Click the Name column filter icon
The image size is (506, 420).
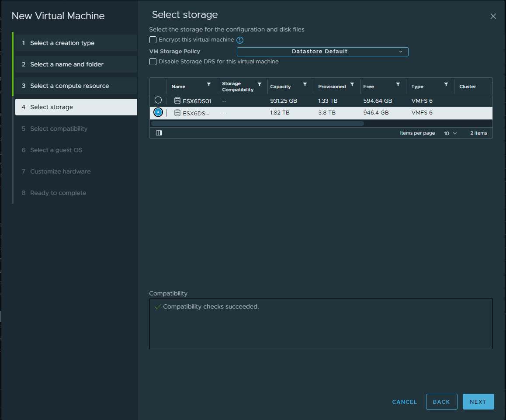208,84
